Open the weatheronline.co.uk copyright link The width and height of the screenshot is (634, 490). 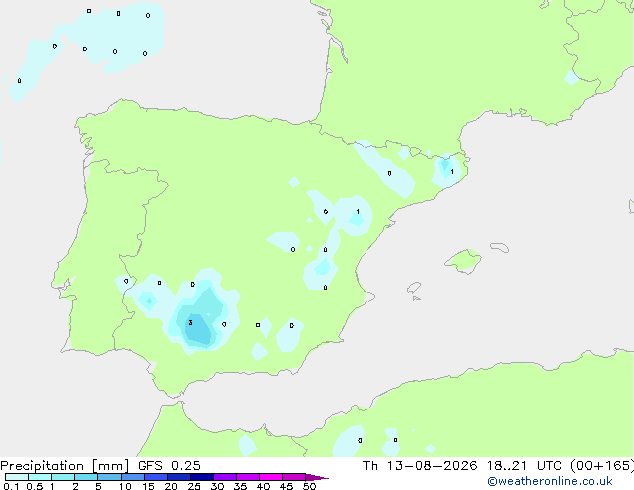550,481
